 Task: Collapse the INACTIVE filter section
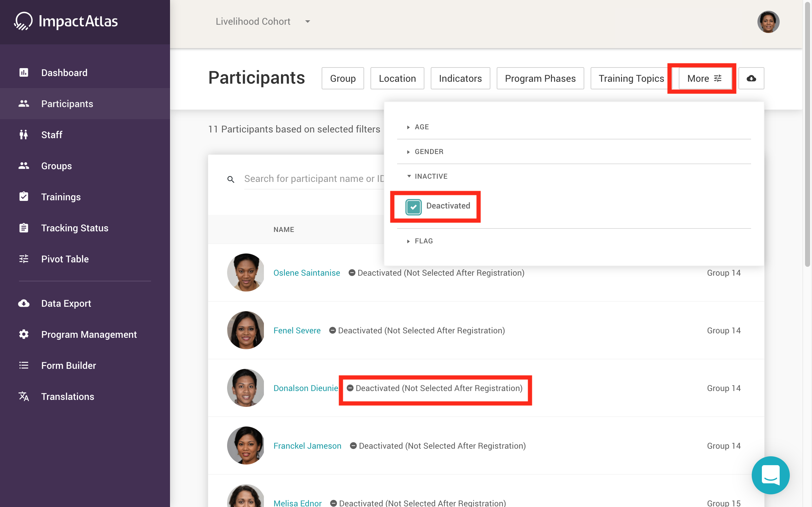430,176
